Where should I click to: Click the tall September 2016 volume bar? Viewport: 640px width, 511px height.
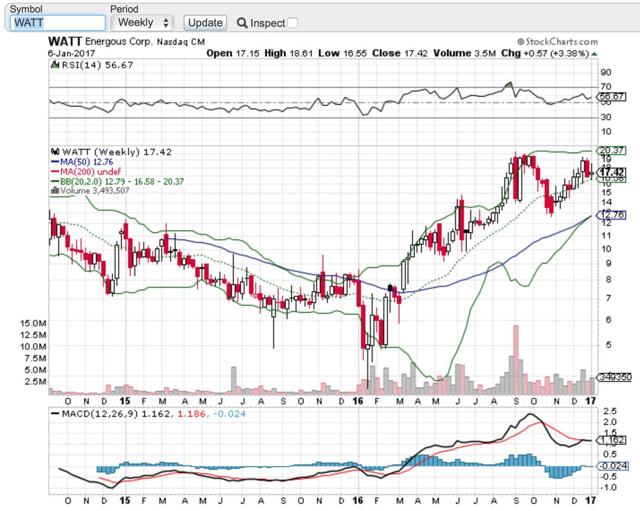tap(516, 360)
